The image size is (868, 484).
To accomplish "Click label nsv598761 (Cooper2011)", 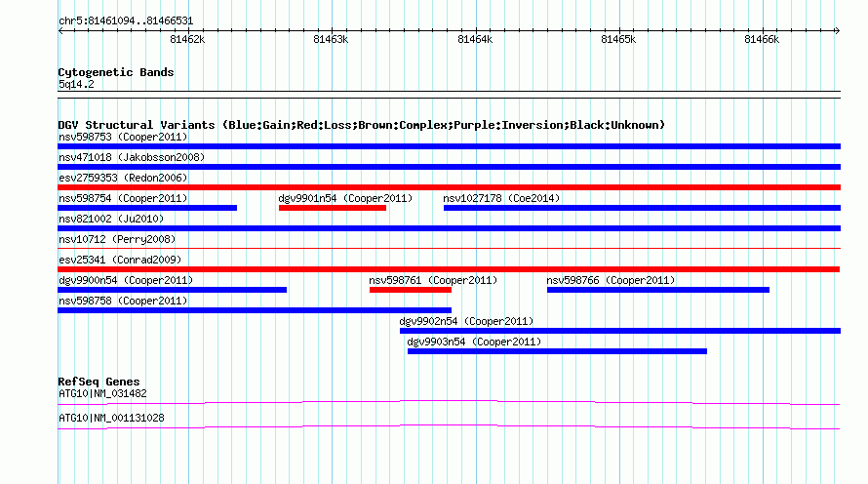I will pos(433,280).
